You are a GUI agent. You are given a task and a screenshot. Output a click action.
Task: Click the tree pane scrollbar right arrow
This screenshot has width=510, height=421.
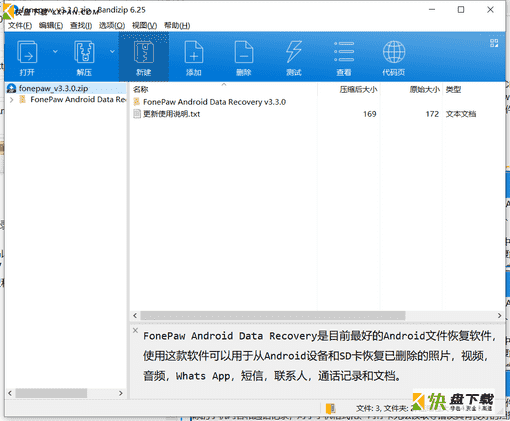tap(121, 393)
